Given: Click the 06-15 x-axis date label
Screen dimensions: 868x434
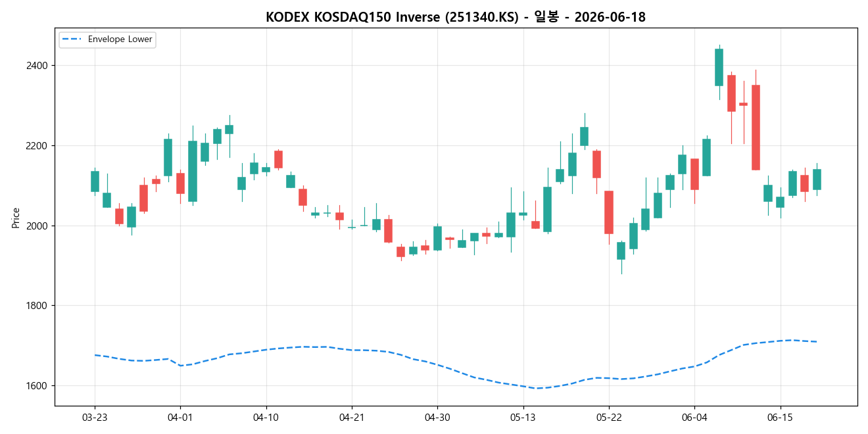Looking at the screenshot, I should (x=780, y=417).
